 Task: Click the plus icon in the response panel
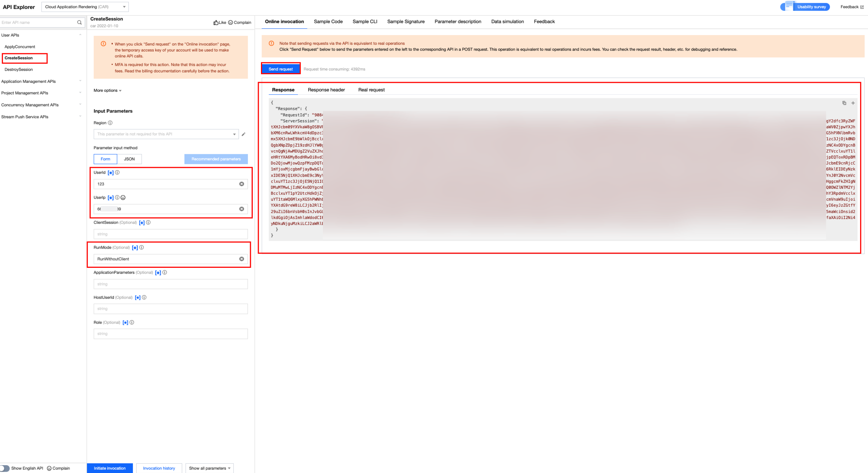853,103
